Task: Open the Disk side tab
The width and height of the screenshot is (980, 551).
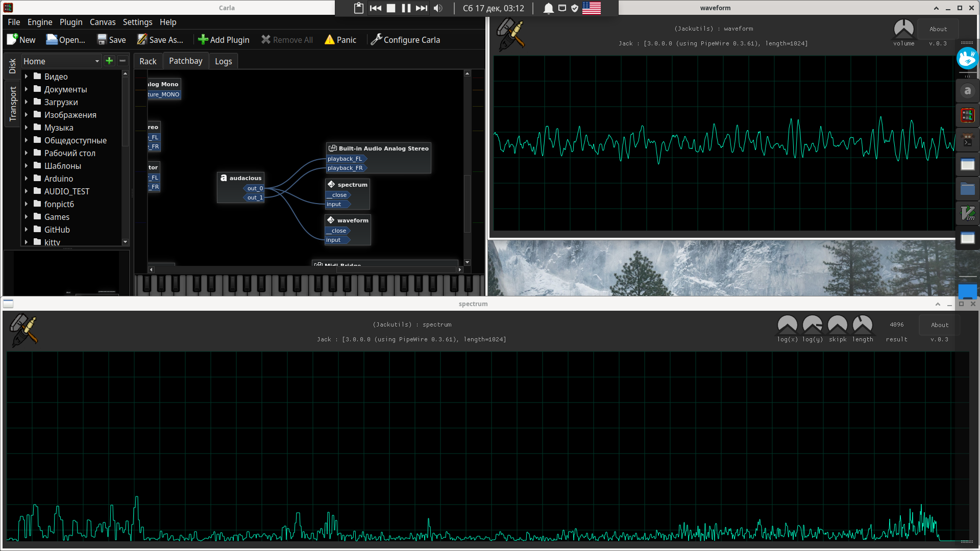Action: click(12, 66)
